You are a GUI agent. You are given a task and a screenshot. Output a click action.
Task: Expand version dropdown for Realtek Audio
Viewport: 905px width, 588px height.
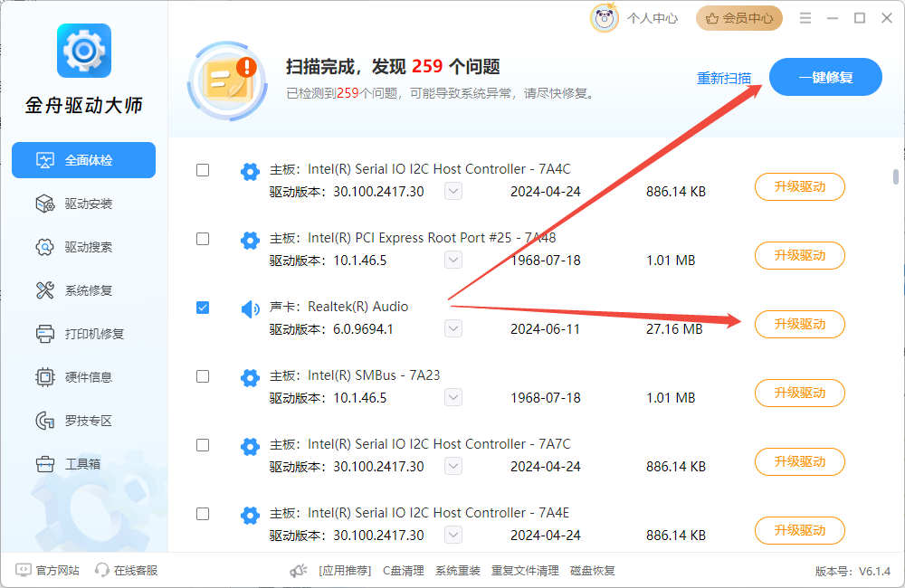point(453,329)
